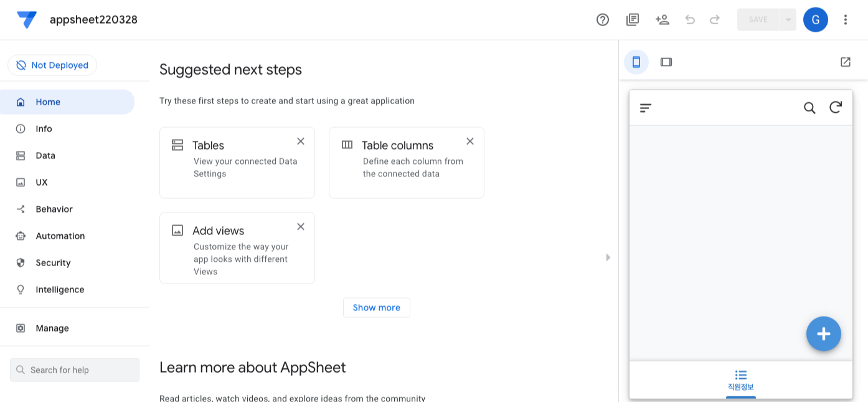Open the Data section
Screen dimensions: 868x402
tap(67, 156)
